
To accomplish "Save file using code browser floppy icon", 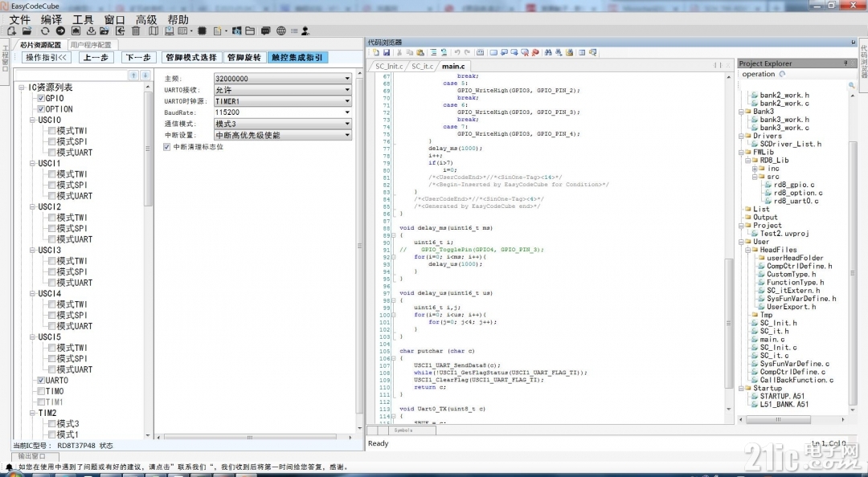I will [x=387, y=52].
